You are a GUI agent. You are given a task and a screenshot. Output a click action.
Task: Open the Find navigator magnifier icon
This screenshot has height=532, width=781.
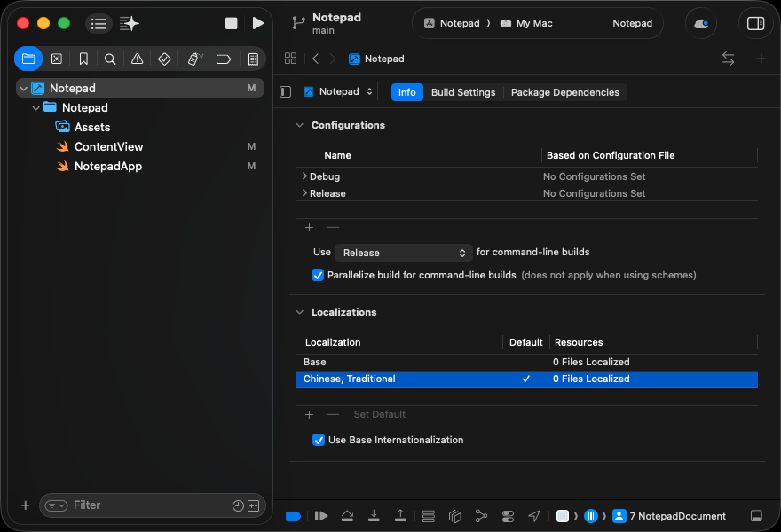[x=110, y=59]
